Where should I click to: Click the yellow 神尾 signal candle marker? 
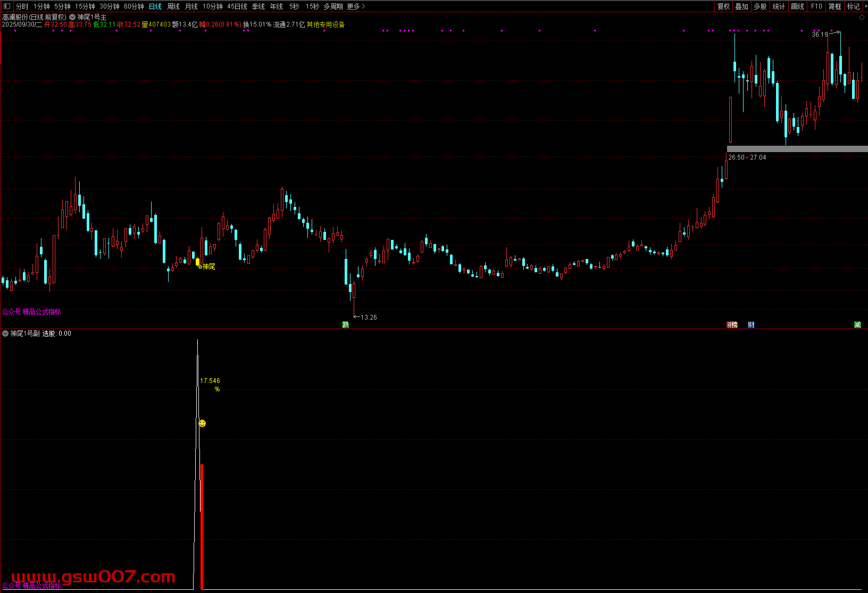coord(198,262)
